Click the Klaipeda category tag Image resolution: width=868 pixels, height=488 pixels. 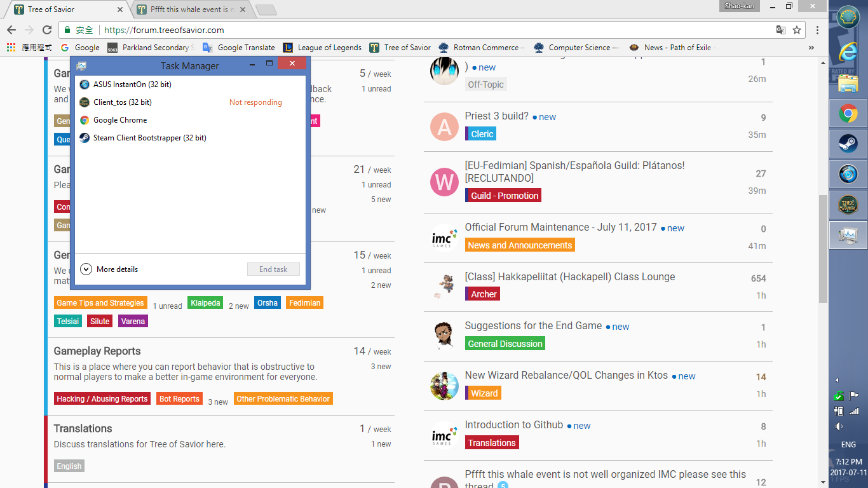pos(205,303)
